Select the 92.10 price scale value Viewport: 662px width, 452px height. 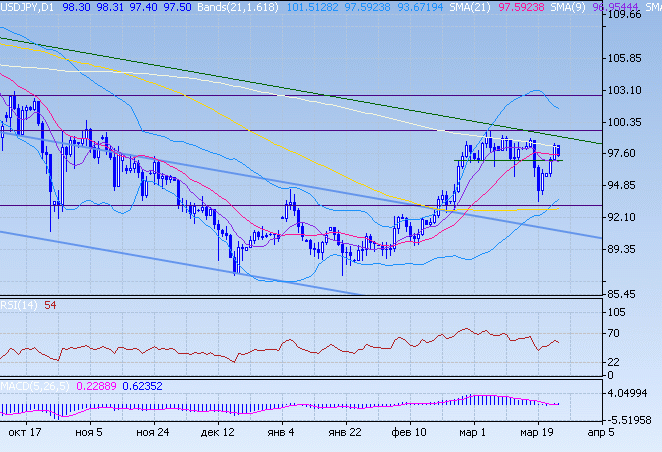coord(624,217)
